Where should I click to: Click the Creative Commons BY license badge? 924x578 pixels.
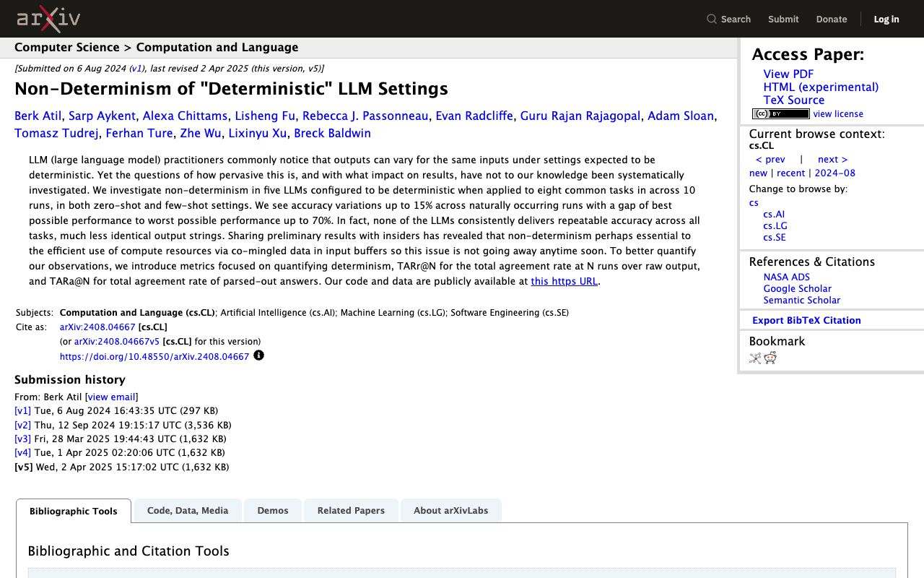780,114
